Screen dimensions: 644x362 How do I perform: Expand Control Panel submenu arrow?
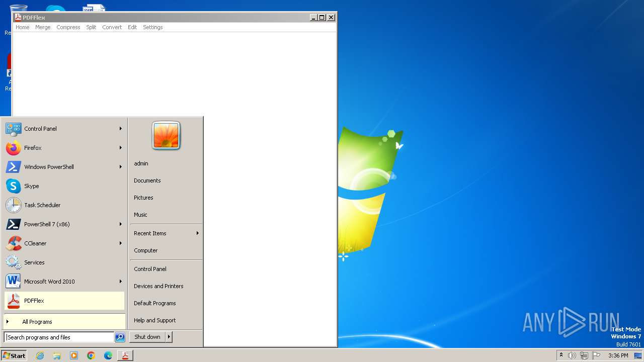pyautogui.click(x=121, y=129)
